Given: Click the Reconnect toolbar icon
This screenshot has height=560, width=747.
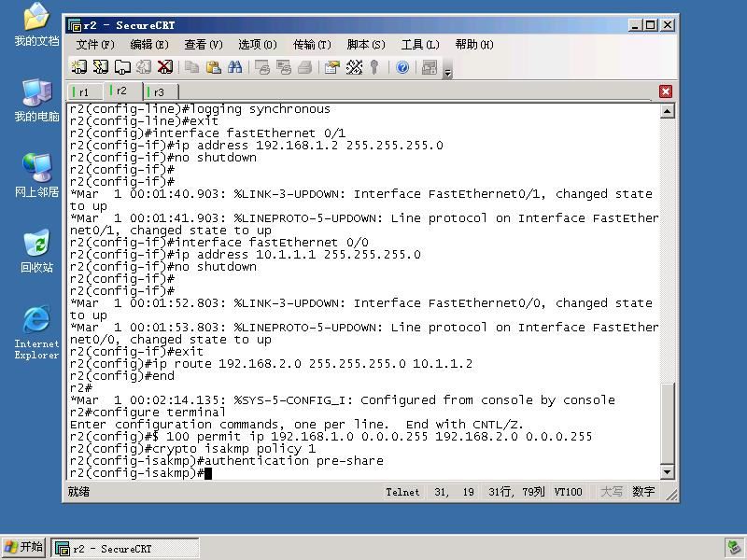Looking at the screenshot, I should pos(144,67).
